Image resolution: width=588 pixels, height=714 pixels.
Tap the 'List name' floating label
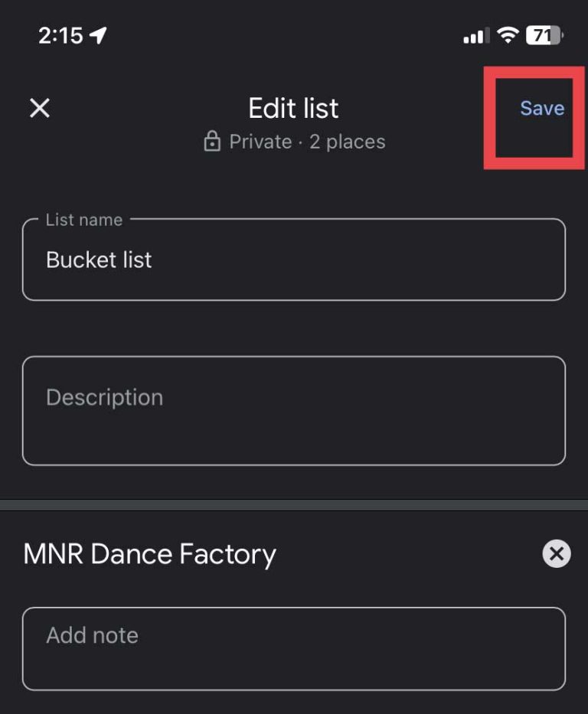coord(84,220)
